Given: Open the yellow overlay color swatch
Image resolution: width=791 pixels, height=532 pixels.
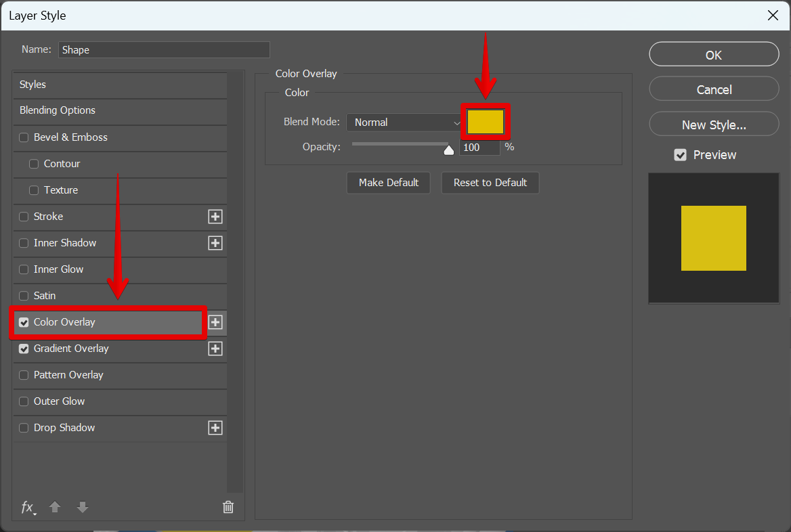Looking at the screenshot, I should [486, 122].
